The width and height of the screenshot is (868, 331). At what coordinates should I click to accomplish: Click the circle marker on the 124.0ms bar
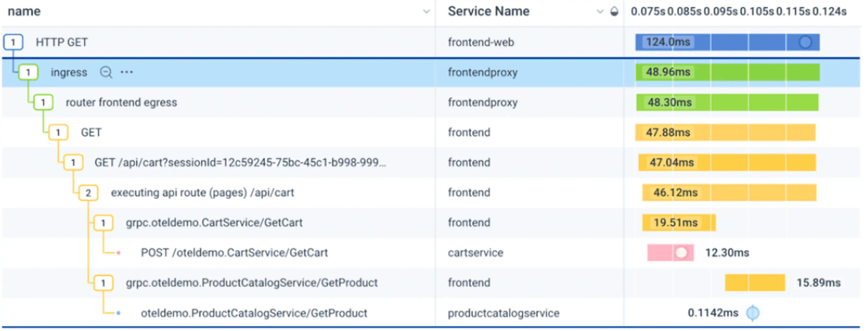point(805,42)
